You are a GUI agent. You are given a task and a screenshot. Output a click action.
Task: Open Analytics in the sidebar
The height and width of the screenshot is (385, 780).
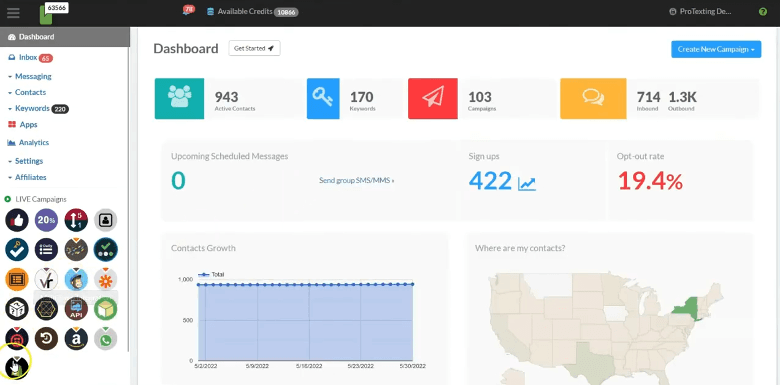tap(28, 143)
